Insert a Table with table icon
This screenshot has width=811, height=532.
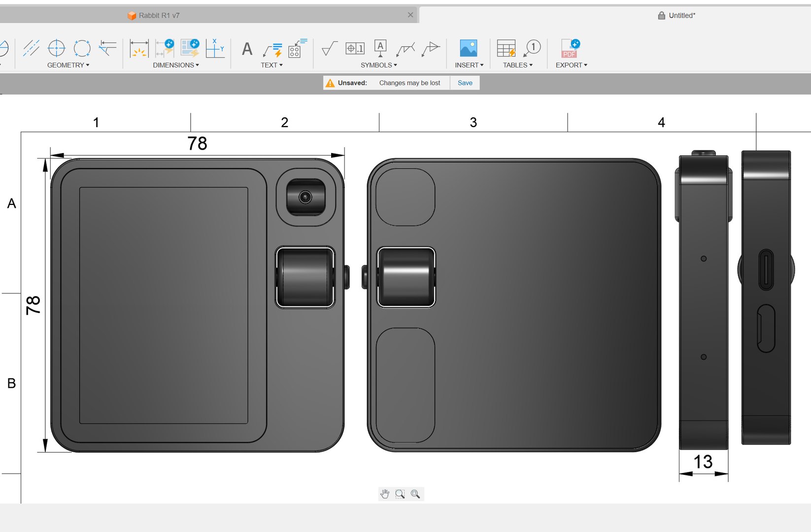(x=506, y=48)
